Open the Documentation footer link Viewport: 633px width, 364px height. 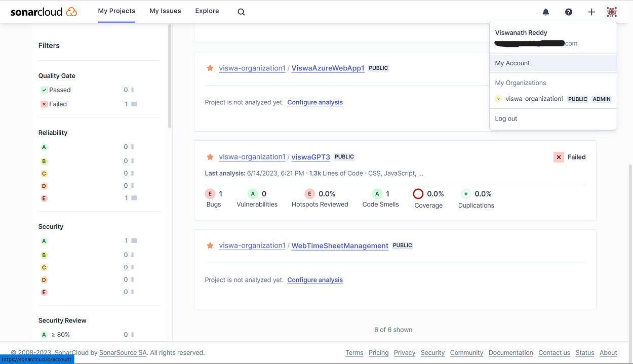click(511, 353)
